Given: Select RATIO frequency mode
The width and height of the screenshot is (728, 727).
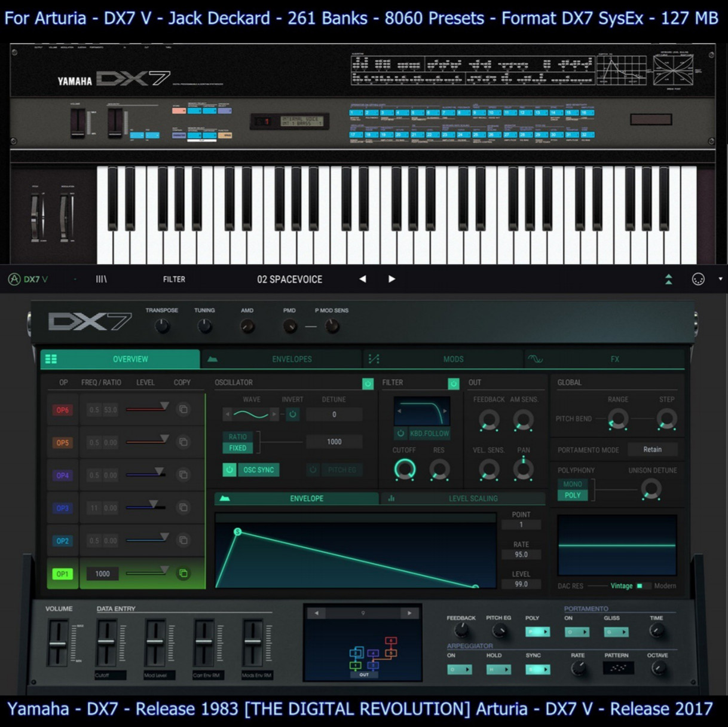Looking at the screenshot, I should 237,437.
